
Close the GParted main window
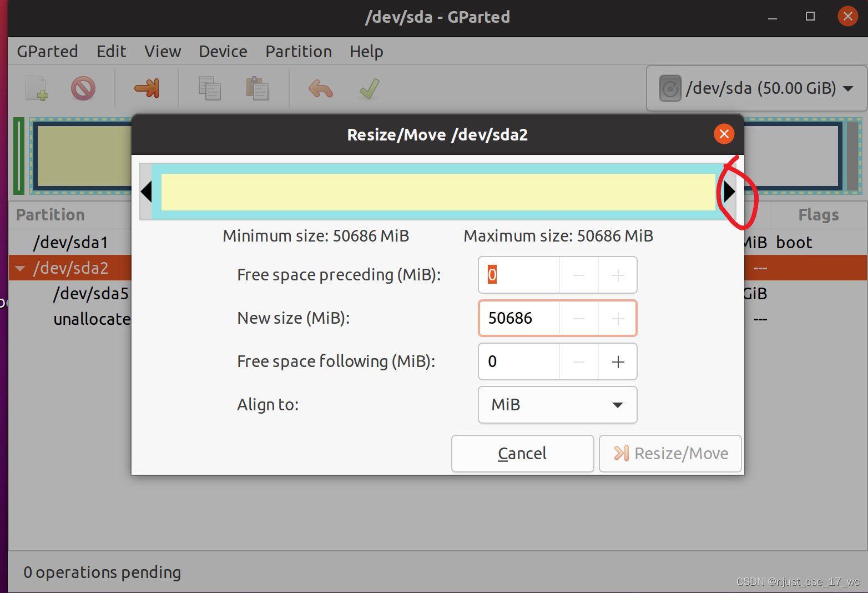(847, 17)
